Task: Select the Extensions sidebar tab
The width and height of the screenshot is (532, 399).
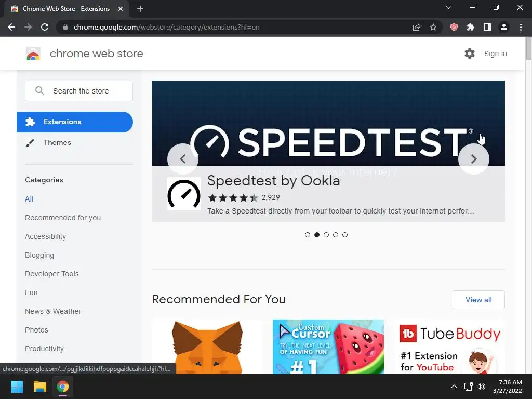Action: (x=75, y=122)
